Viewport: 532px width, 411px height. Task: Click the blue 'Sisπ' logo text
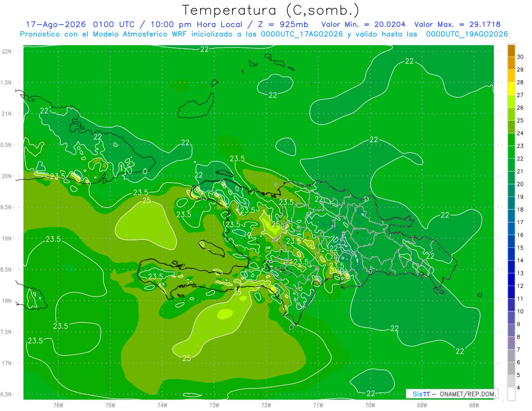tap(421, 394)
